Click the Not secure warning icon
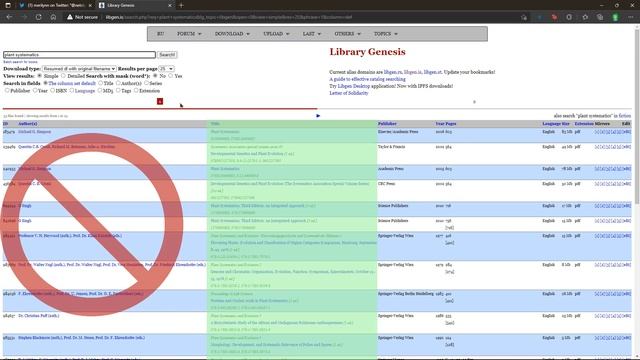The image size is (640, 360). [70, 17]
